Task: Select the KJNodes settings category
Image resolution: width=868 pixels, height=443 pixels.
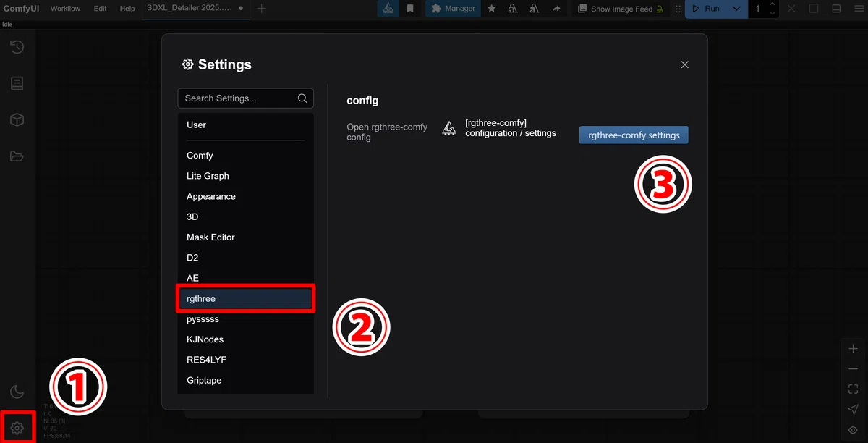Action: click(x=245, y=339)
